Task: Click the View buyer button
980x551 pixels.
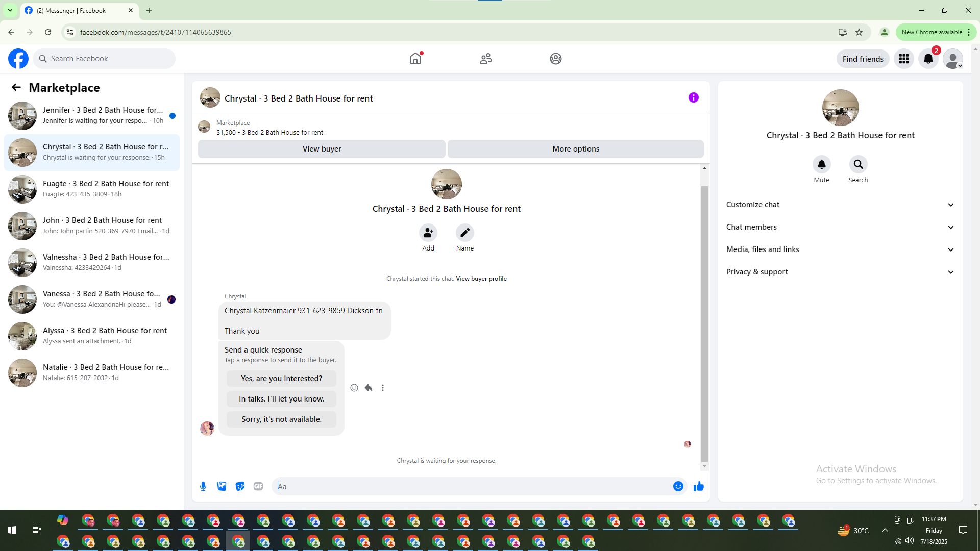Action: 322,149
